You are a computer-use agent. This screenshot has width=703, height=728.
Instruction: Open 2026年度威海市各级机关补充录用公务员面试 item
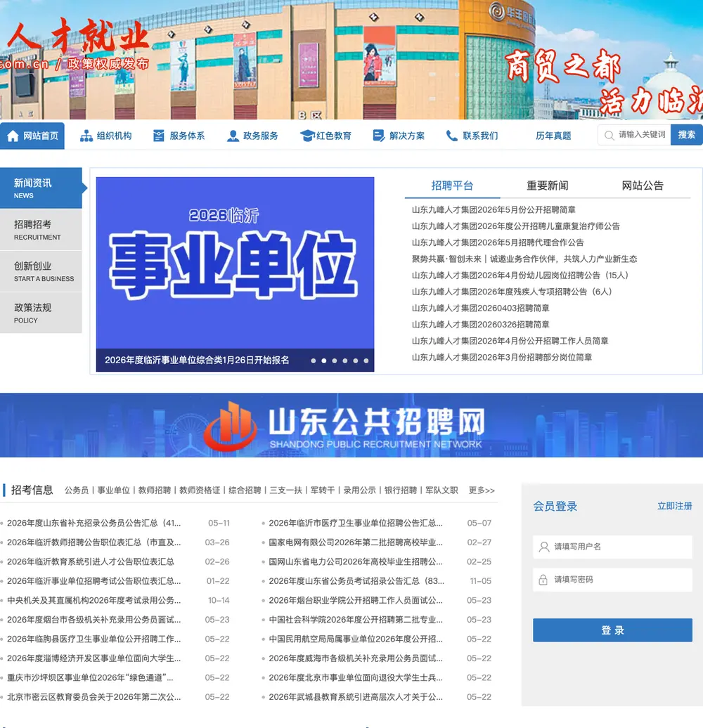pyautogui.click(x=356, y=658)
